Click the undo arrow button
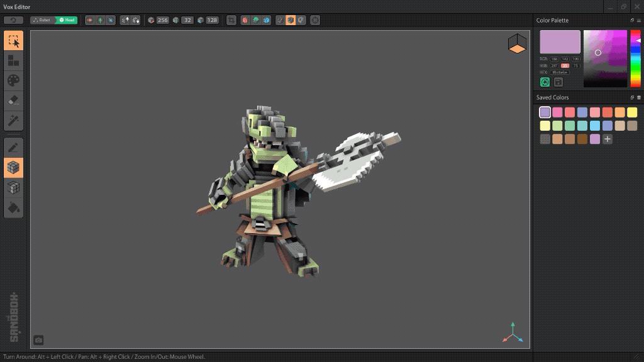This screenshot has width=644, height=362. pyautogui.click(x=13, y=20)
